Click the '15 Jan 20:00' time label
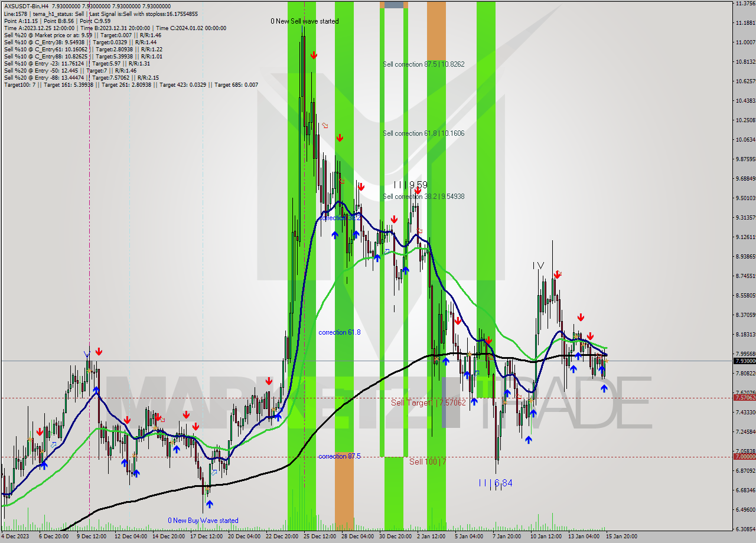The height and width of the screenshot is (543, 756). (621, 537)
